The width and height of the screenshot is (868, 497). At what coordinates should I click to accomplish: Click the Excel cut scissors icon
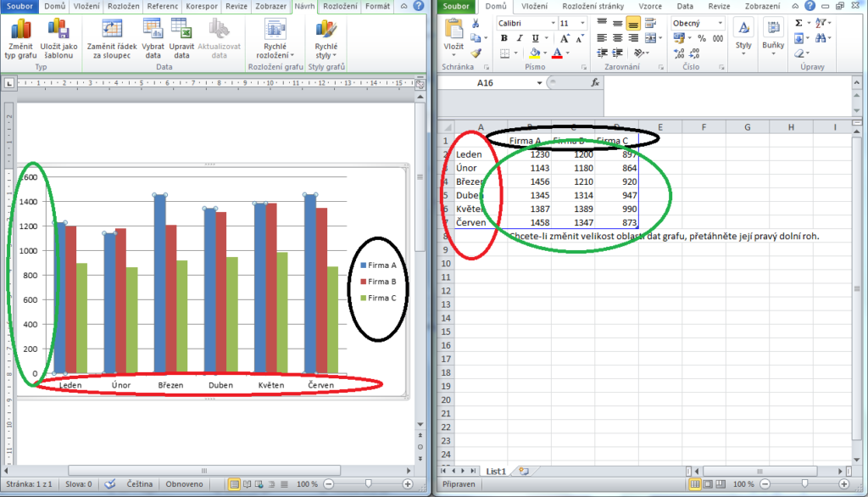(476, 23)
